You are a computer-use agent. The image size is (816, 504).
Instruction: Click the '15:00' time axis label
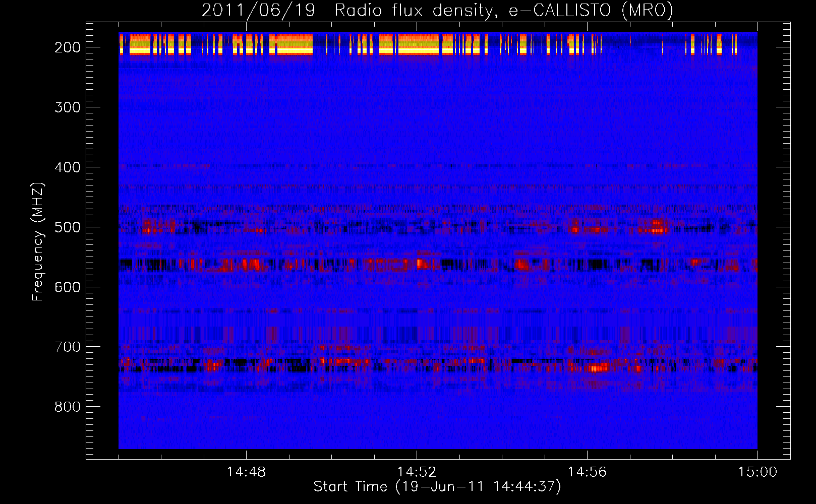point(757,472)
